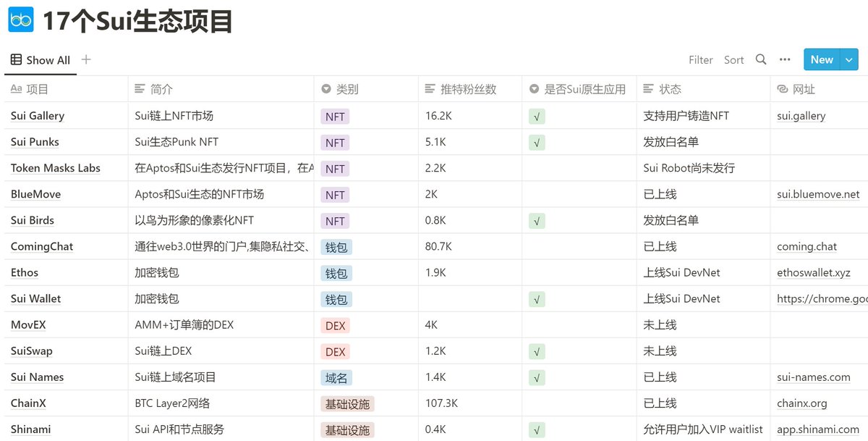
Task: Select the BTC Layer2网络 description cell
Action: 221,403
